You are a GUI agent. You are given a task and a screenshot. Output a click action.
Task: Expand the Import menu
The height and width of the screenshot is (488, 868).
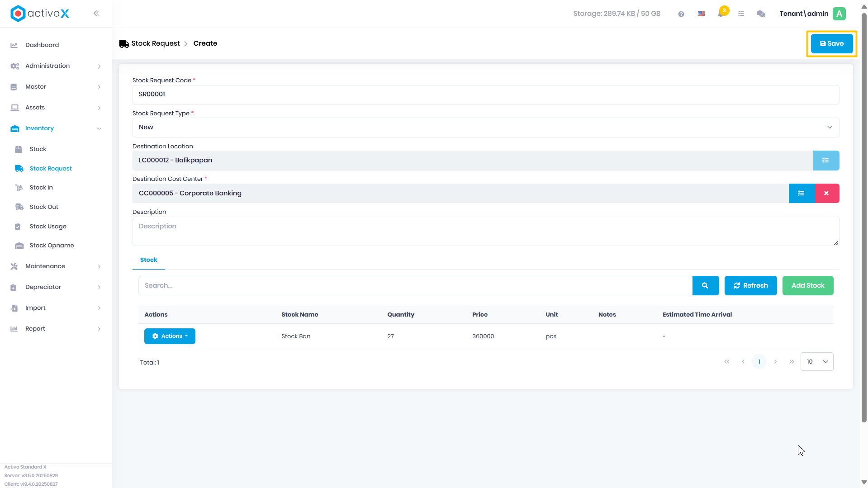coord(56,308)
